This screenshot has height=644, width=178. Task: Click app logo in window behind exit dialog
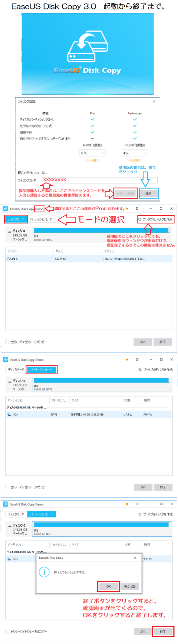click(5, 504)
